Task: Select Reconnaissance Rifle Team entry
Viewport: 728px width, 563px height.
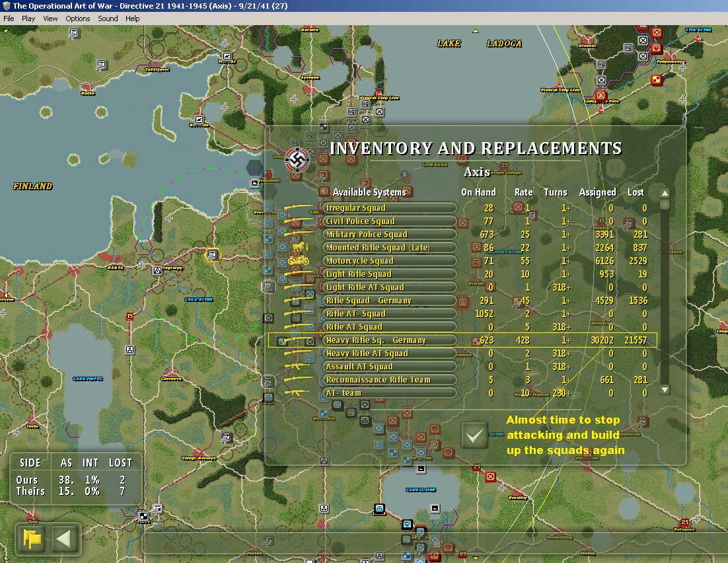Action: tap(389, 380)
